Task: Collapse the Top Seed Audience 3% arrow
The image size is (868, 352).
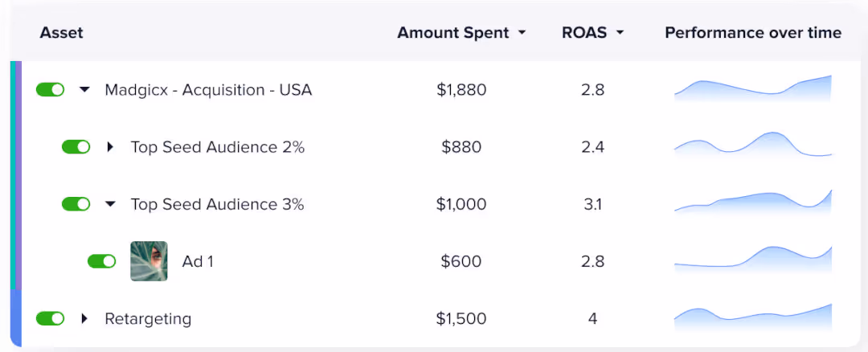Action: click(x=110, y=204)
